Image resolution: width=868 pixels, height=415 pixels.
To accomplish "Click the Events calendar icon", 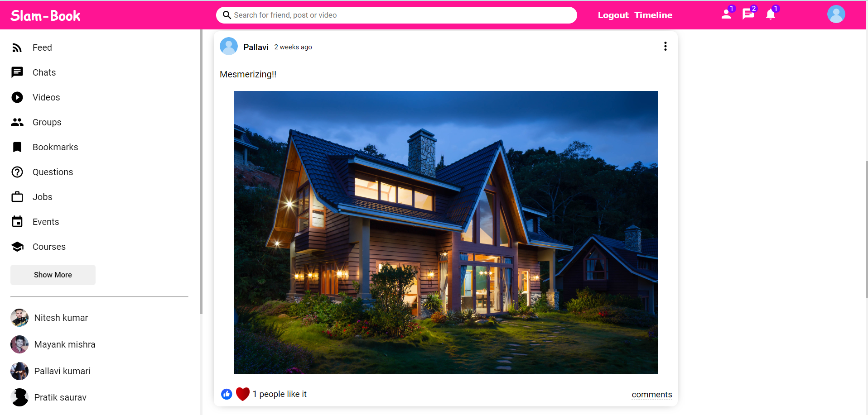I will (17, 222).
